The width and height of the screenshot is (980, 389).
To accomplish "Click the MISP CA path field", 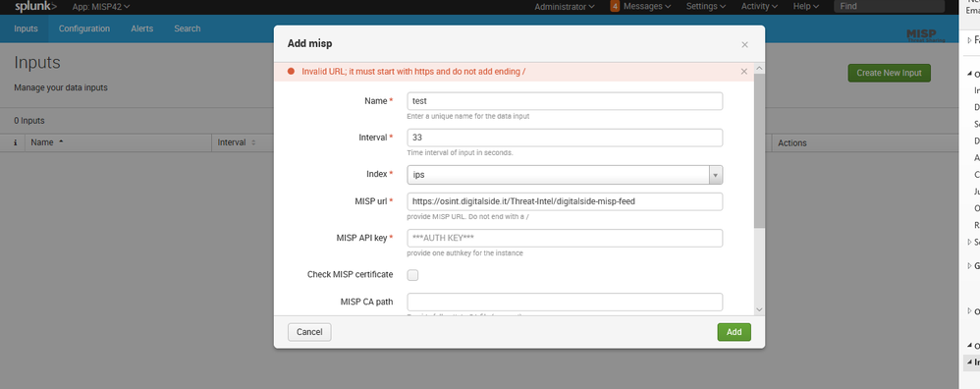I will 565,303.
